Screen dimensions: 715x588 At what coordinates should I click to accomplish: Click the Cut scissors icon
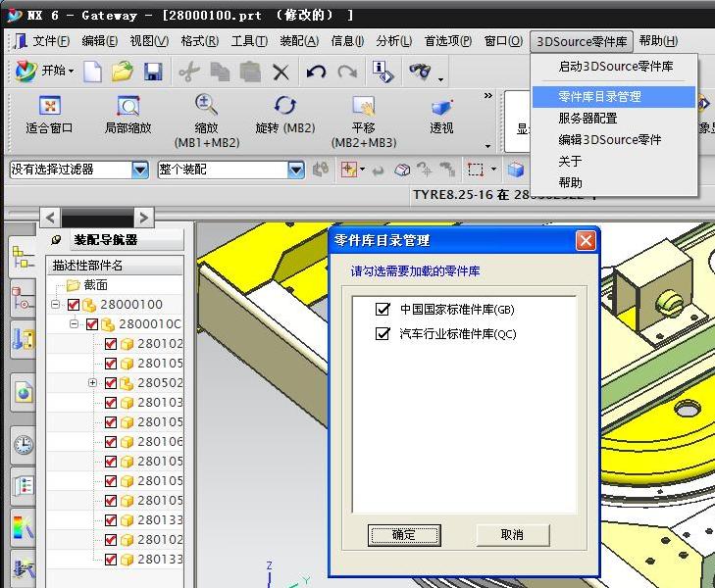click(188, 72)
